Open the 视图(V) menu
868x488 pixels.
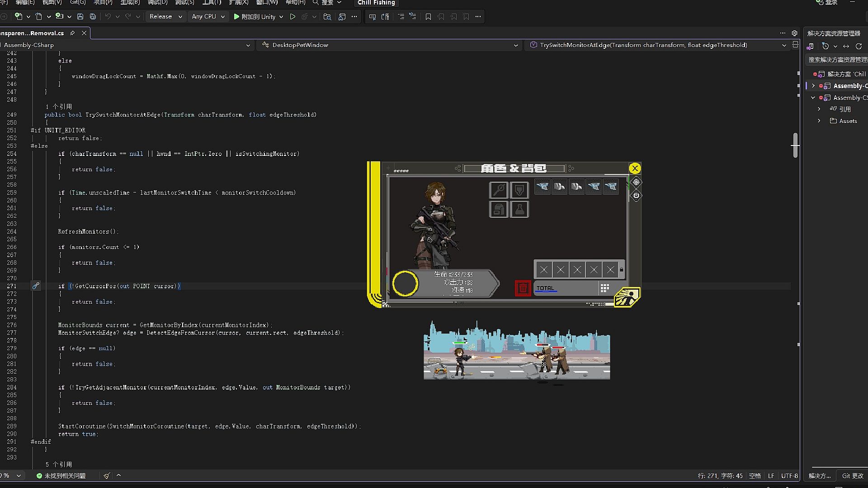click(52, 2)
